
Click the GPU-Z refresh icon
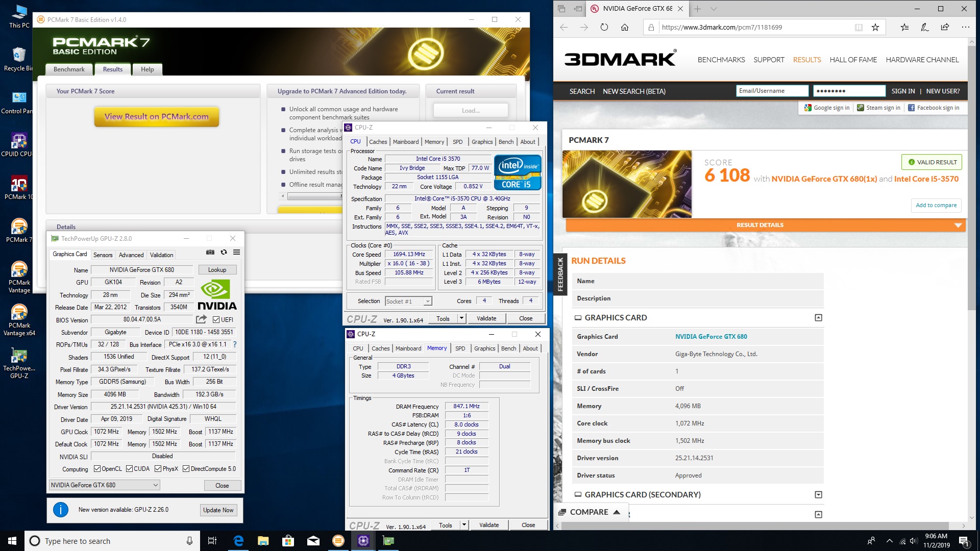pyautogui.click(x=224, y=252)
